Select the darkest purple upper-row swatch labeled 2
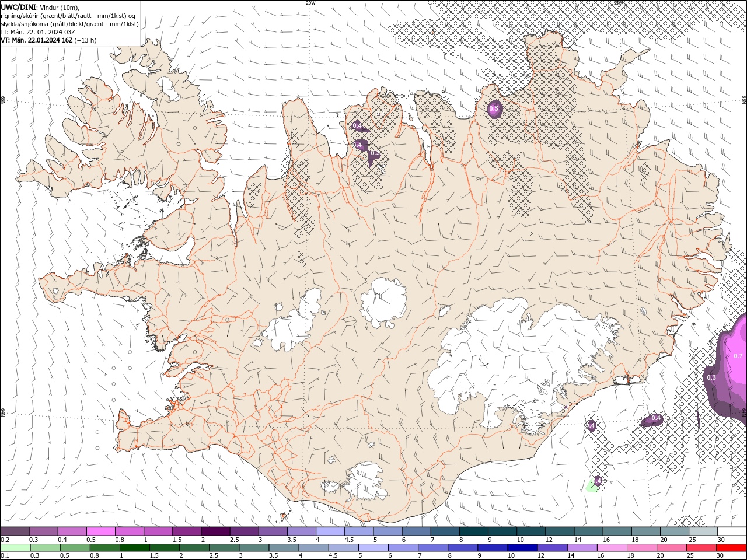The height and width of the screenshot is (560, 747). coord(215,531)
